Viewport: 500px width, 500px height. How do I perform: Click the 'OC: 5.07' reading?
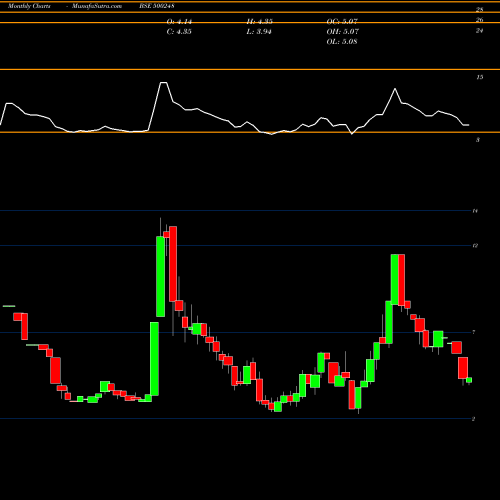[342, 22]
